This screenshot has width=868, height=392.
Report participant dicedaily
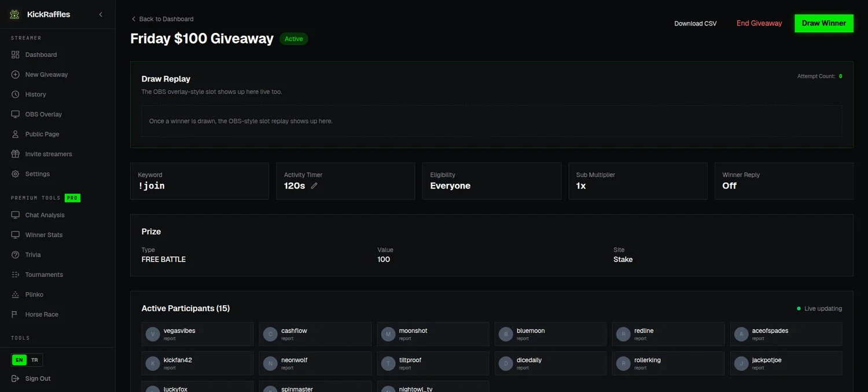pos(523,368)
